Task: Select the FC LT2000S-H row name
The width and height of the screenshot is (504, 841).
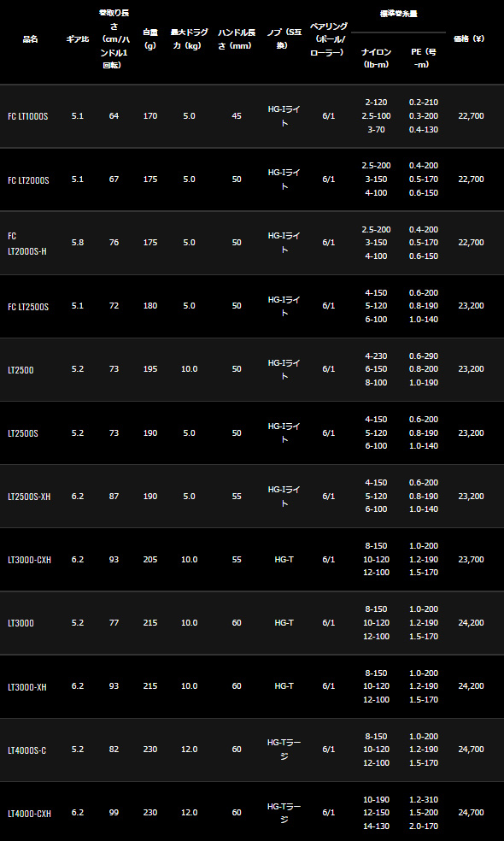Action: click(27, 243)
